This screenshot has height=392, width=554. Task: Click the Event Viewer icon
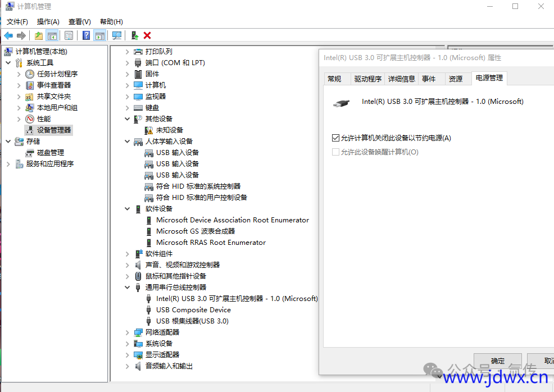(x=30, y=85)
